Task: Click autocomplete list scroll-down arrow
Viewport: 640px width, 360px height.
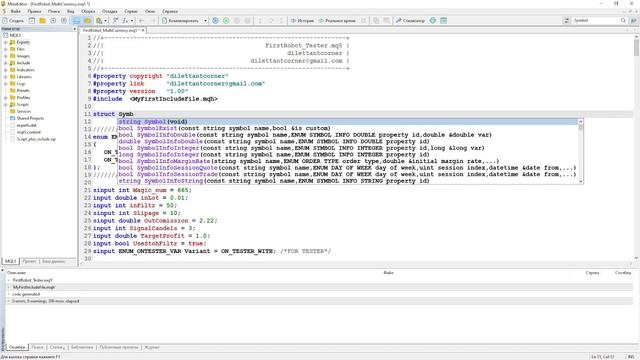Action: point(581,181)
